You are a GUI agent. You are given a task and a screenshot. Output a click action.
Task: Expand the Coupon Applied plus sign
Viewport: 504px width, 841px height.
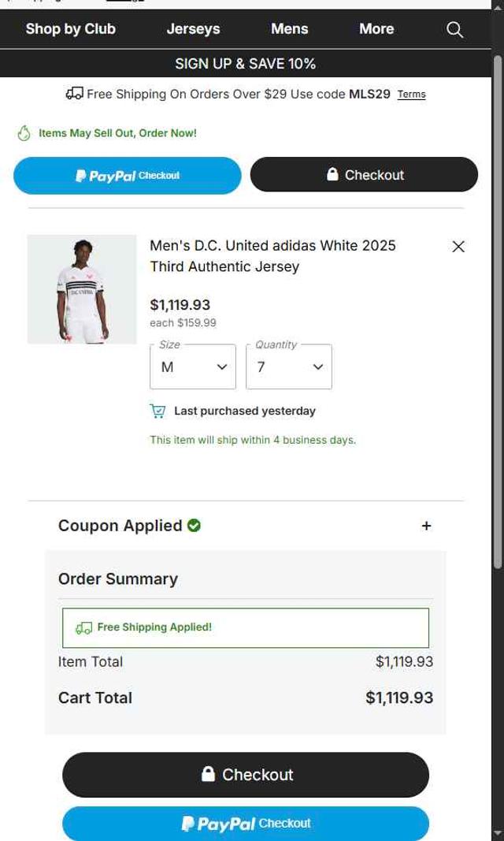(x=426, y=526)
